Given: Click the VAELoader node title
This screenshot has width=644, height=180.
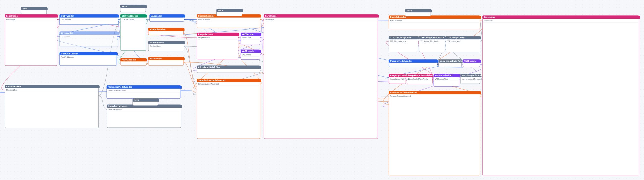Looking at the screenshot, I should coord(157,16).
